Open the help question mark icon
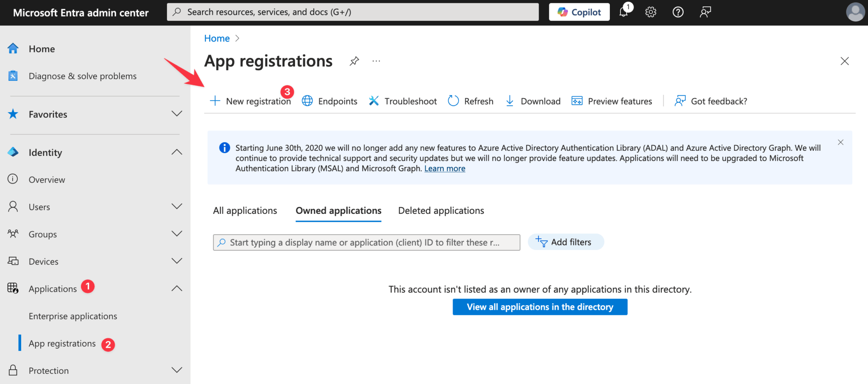868x384 pixels. [x=678, y=12]
